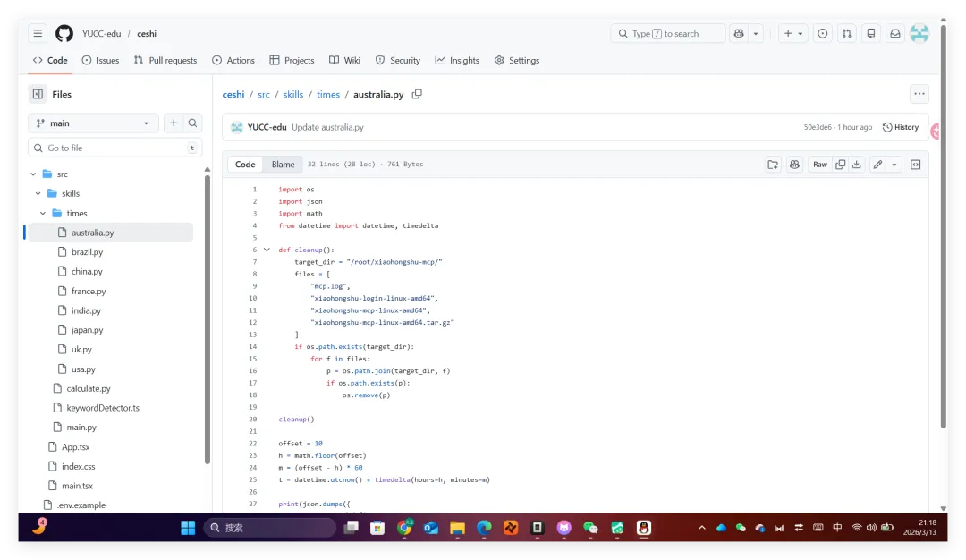966x560 pixels.
Task: View the file History
Action: pos(901,127)
